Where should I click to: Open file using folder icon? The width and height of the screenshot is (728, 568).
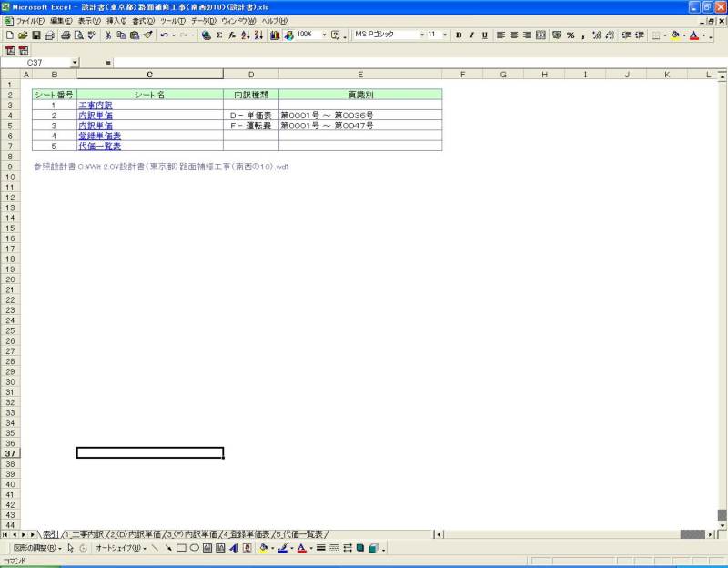(23, 35)
